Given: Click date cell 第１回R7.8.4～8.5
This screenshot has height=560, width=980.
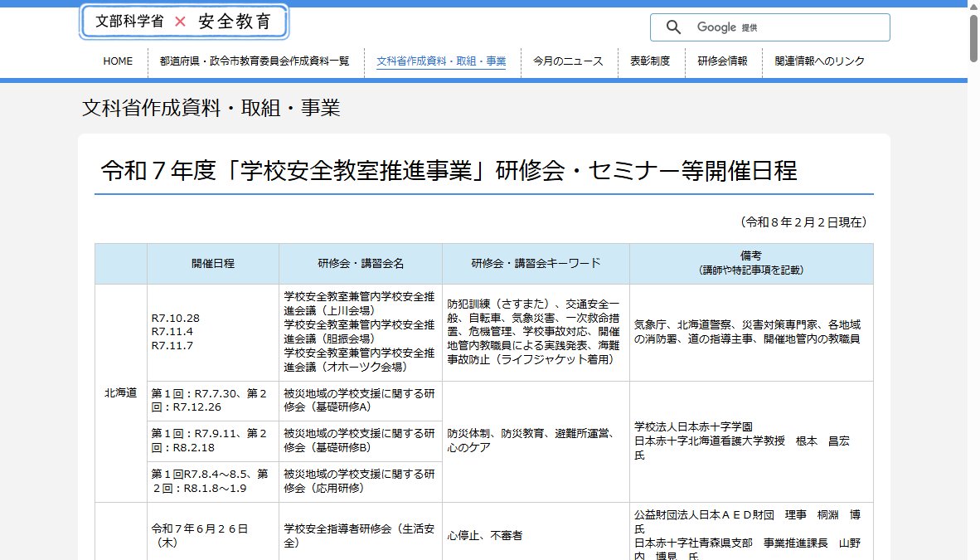Looking at the screenshot, I should 213,482.
